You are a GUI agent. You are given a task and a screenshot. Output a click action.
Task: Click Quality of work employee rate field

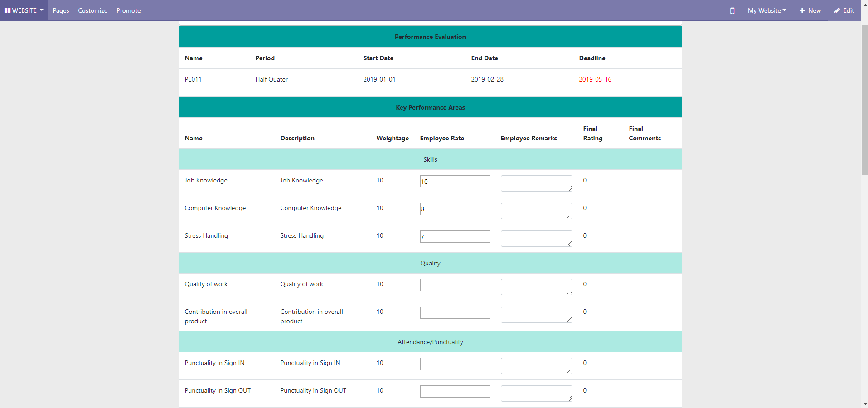(x=455, y=285)
